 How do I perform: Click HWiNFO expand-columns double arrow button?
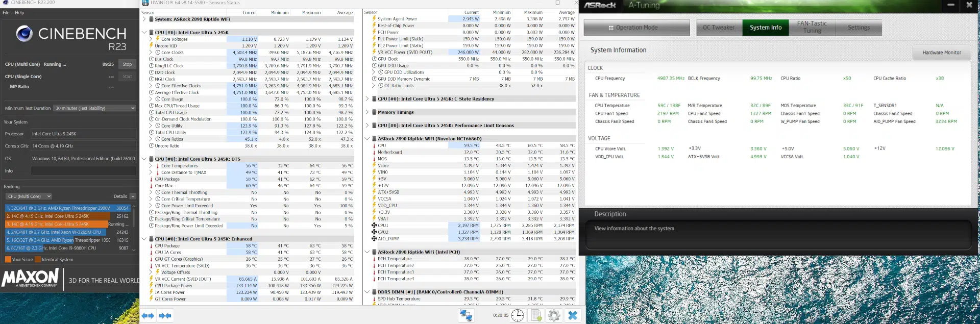pyautogui.click(x=148, y=316)
